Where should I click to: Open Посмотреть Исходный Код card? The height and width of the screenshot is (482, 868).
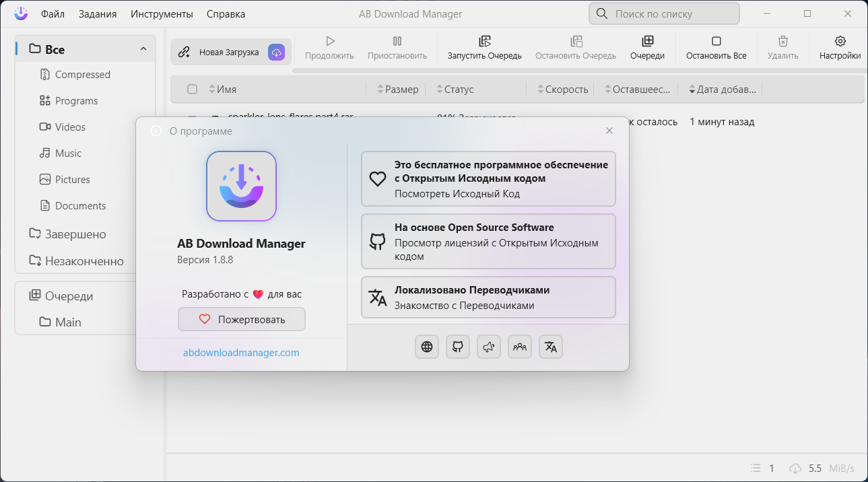pos(489,179)
